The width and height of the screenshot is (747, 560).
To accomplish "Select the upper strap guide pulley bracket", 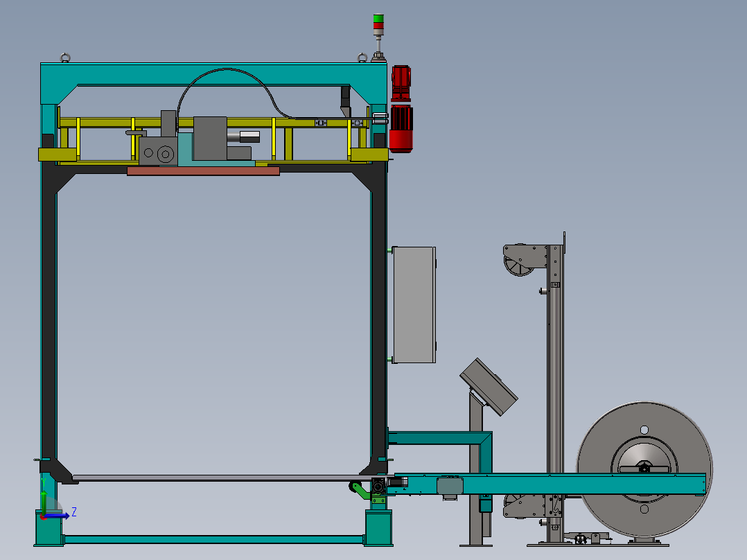I will pos(525,260).
